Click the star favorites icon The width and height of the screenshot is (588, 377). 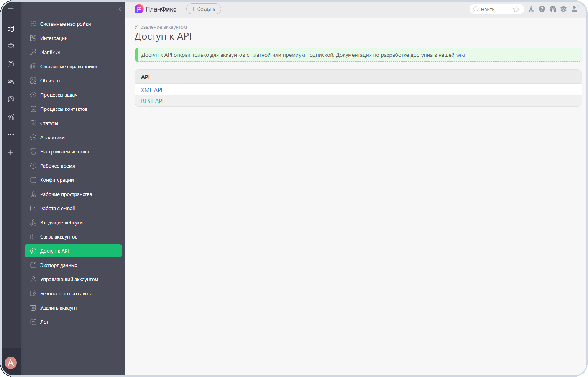(x=516, y=9)
